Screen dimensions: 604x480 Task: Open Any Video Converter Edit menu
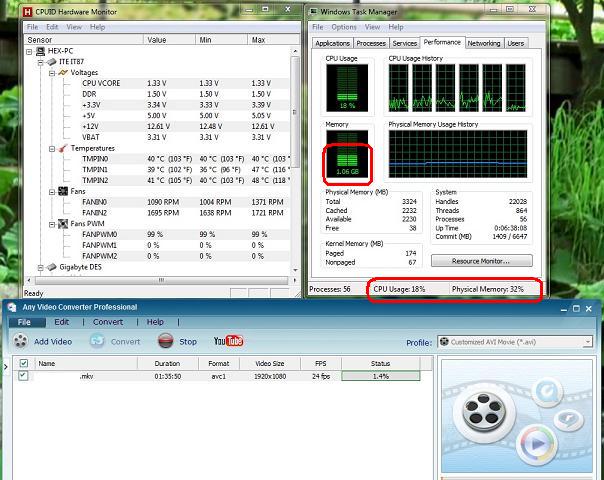(x=62, y=322)
